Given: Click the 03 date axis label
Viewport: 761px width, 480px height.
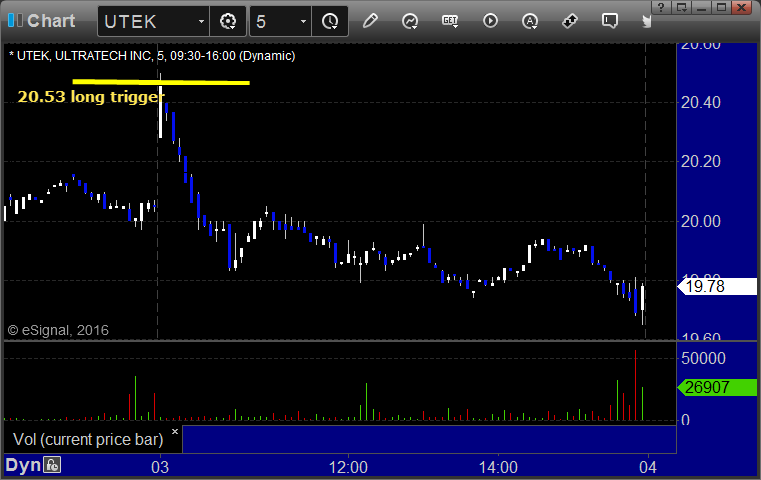Looking at the screenshot, I should coord(160,467).
